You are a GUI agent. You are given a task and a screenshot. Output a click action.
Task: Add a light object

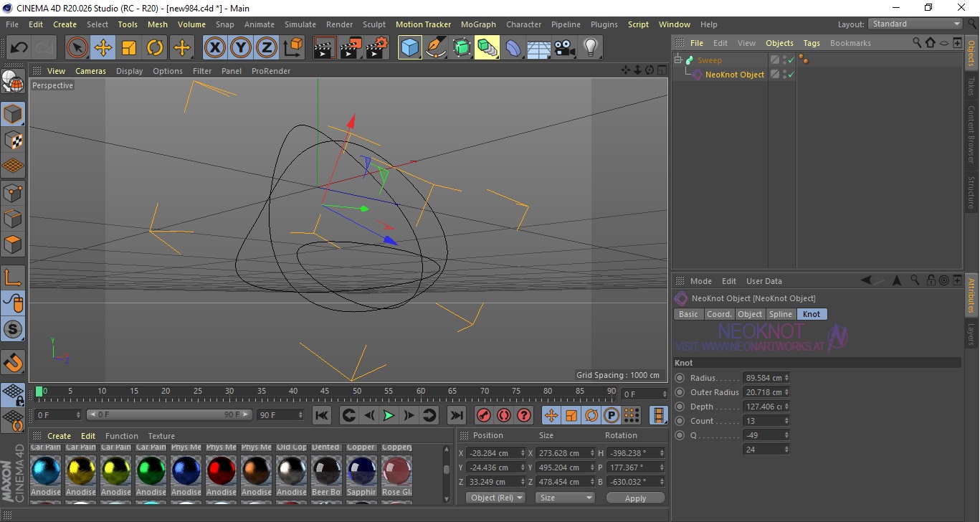click(x=590, y=48)
